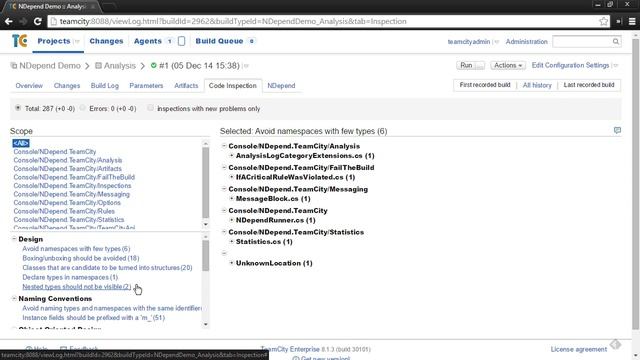Expand UnknownLocation node
This screenshot has width=640, height=360.
[231, 263]
